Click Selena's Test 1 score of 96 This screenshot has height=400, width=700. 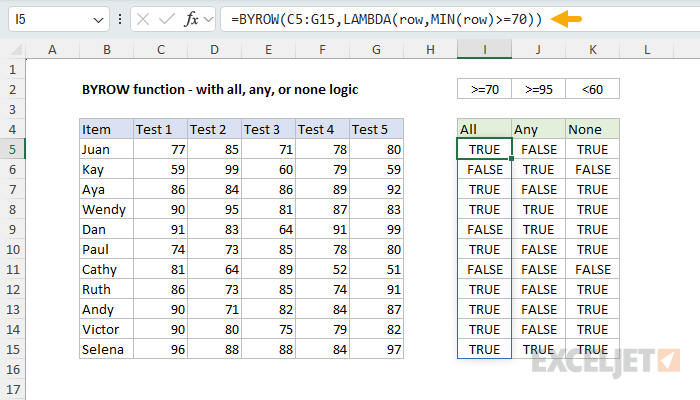tap(161, 350)
